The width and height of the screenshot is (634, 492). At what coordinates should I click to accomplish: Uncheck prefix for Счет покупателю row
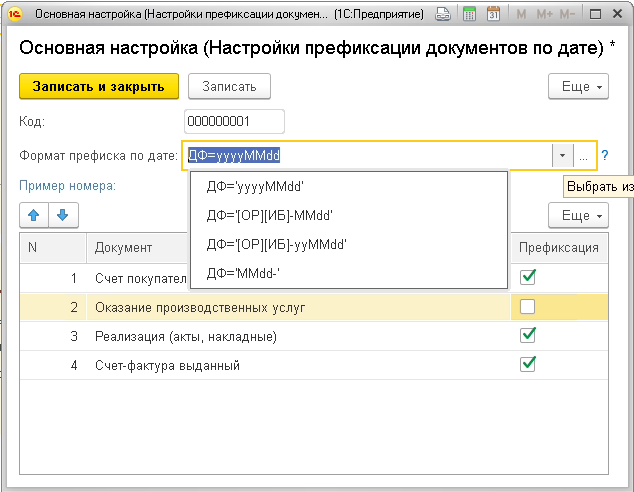pyautogui.click(x=528, y=277)
